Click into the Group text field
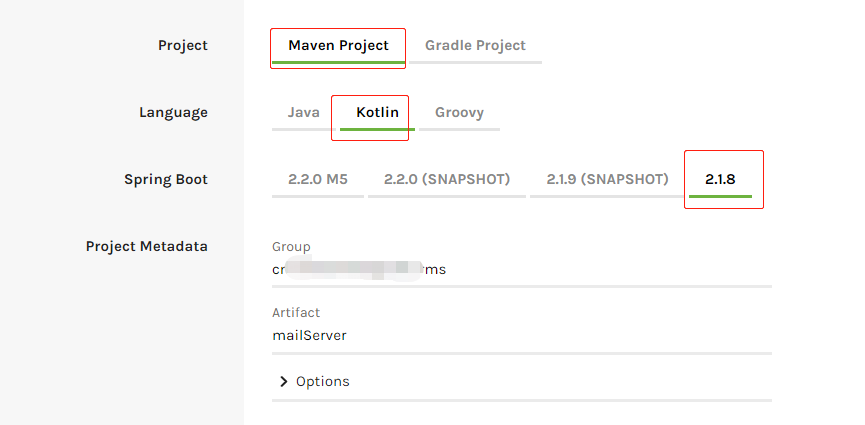 (x=520, y=269)
